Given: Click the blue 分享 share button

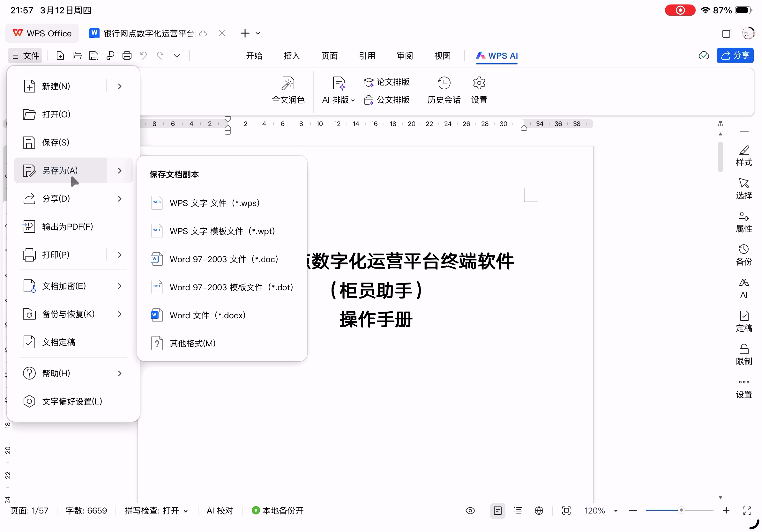Looking at the screenshot, I should click(x=735, y=55).
